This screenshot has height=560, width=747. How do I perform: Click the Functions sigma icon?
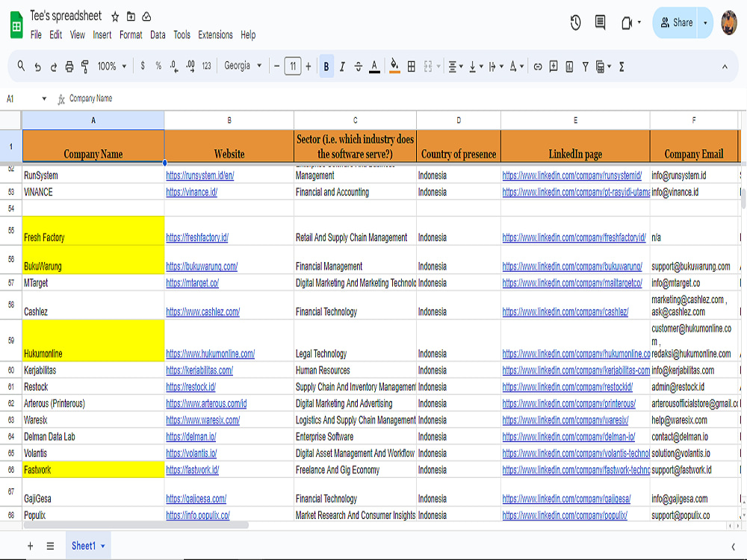pyautogui.click(x=622, y=66)
